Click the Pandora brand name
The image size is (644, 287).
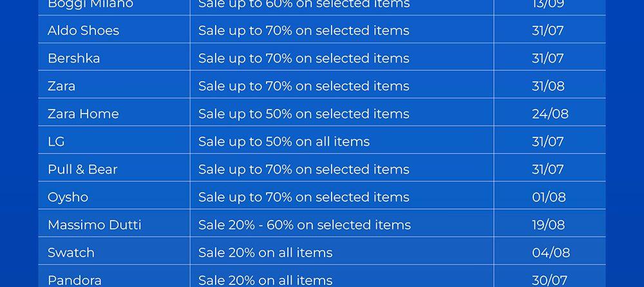(x=74, y=280)
